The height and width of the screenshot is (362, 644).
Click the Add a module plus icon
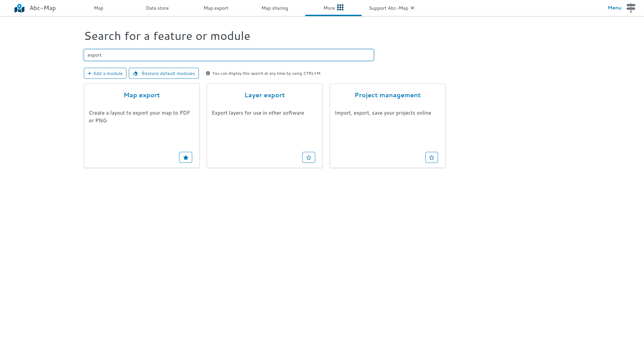89,73
